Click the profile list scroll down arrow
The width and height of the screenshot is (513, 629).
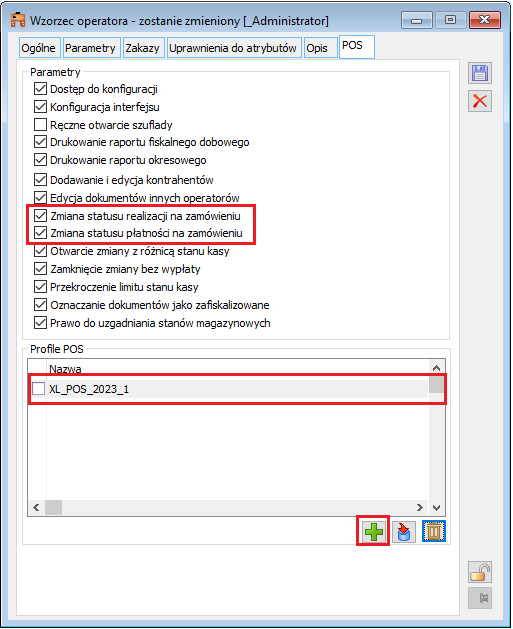click(436, 507)
